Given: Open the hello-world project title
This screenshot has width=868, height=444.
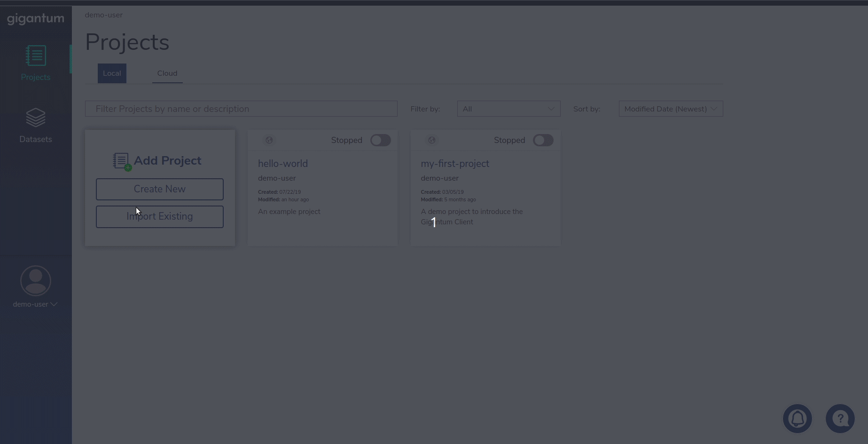Looking at the screenshot, I should (x=283, y=164).
